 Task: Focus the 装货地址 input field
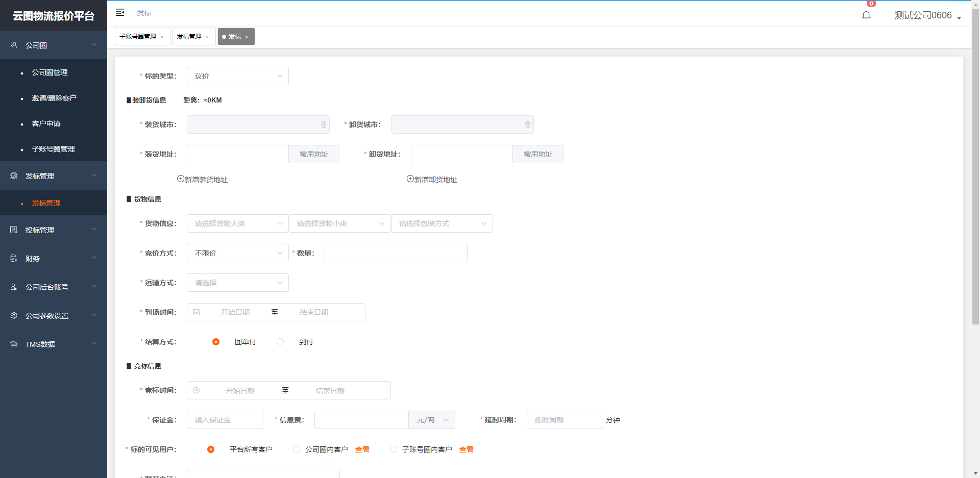238,154
